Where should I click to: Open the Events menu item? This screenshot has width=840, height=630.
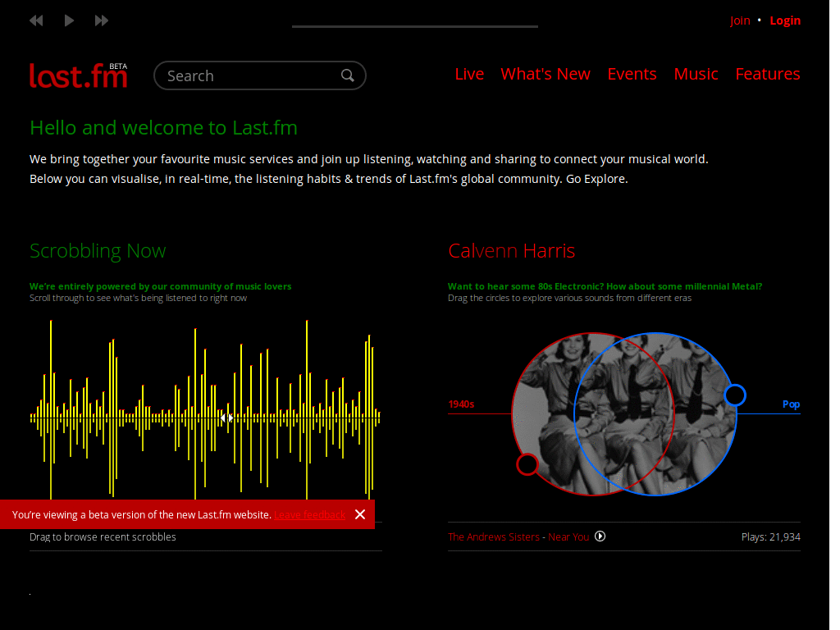pyautogui.click(x=632, y=74)
